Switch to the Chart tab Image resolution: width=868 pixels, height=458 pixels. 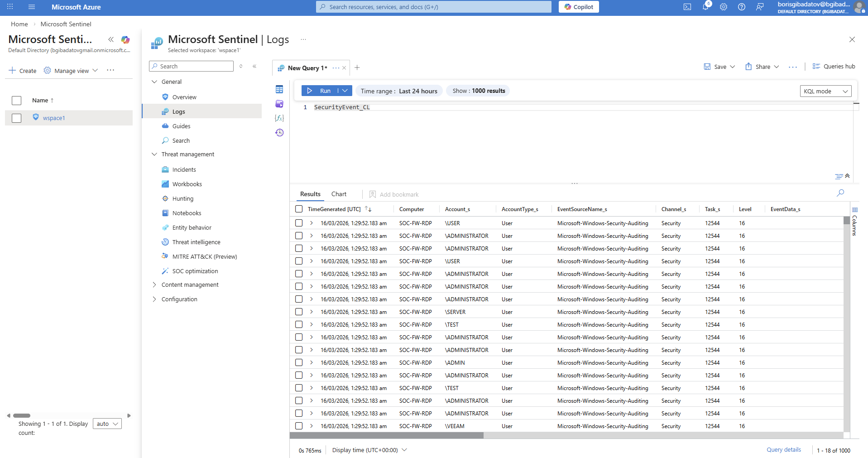point(338,194)
